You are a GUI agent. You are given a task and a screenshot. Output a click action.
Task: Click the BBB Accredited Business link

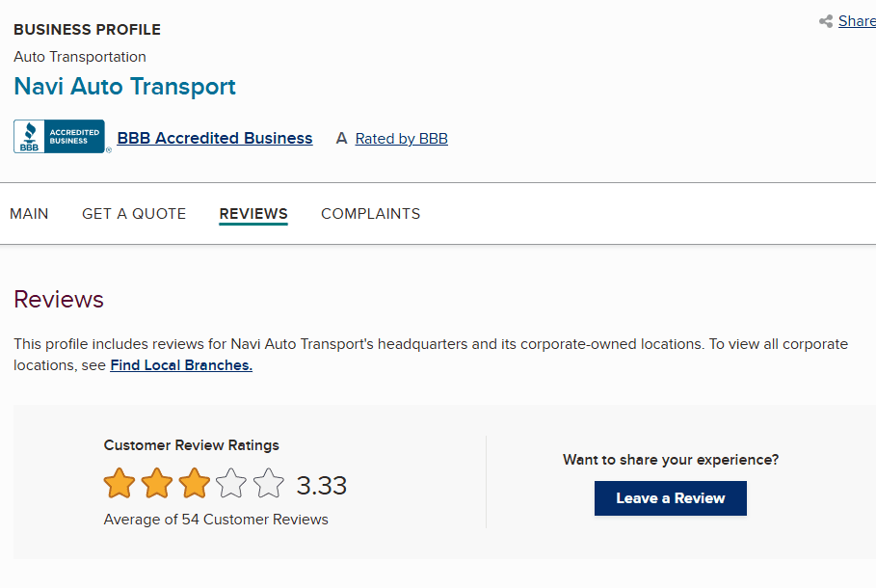215,139
